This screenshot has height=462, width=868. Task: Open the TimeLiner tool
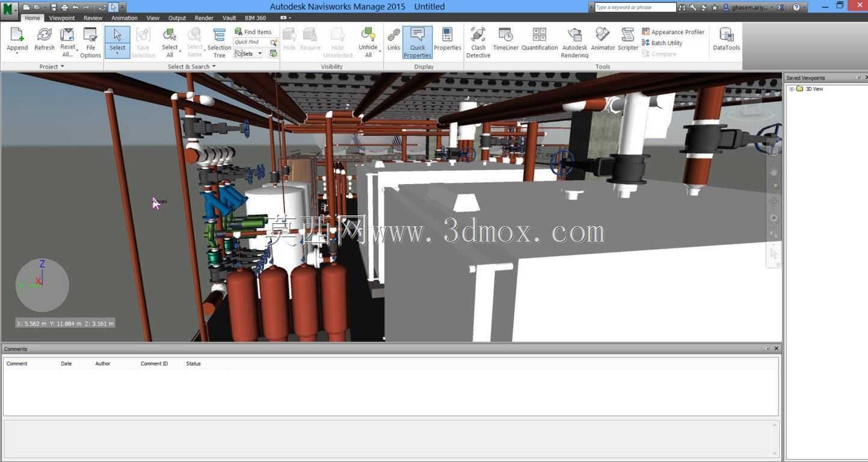coord(505,39)
